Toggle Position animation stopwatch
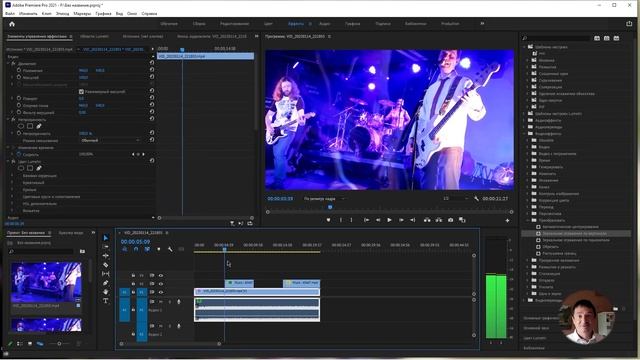 19,70
